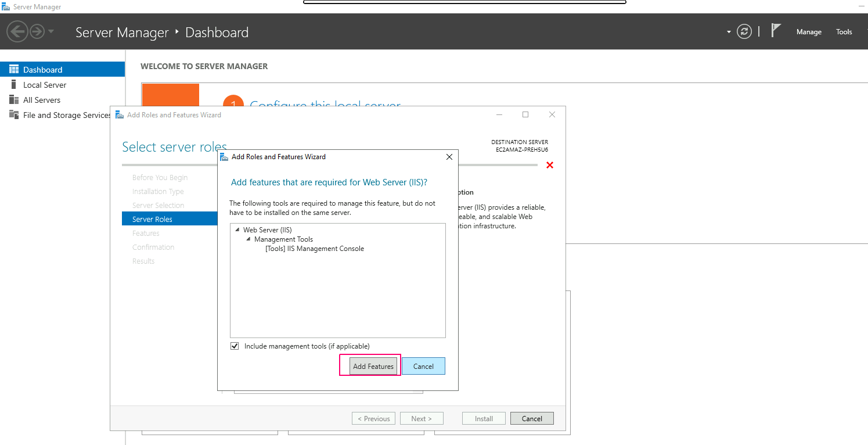Click the Install button in wizard
This screenshot has height=445, width=868.
[x=484, y=418]
